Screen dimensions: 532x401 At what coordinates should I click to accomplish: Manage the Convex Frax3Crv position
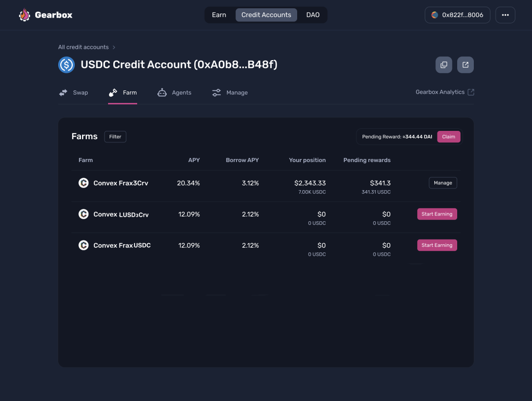coord(443,183)
